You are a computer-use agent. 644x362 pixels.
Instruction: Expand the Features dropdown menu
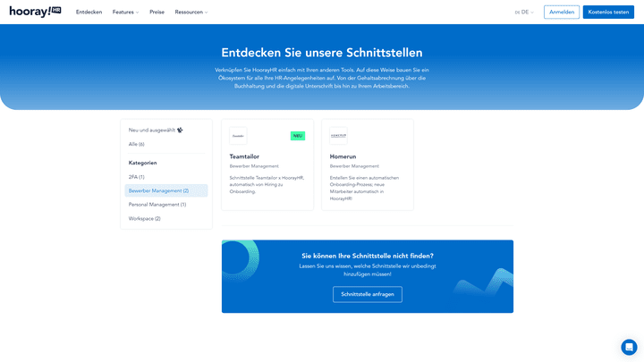[x=126, y=12]
